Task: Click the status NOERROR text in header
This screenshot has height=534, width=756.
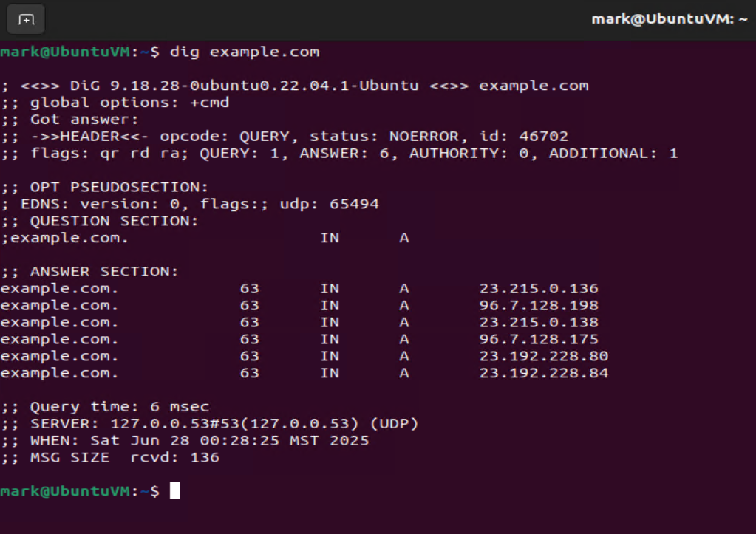Action: point(389,137)
